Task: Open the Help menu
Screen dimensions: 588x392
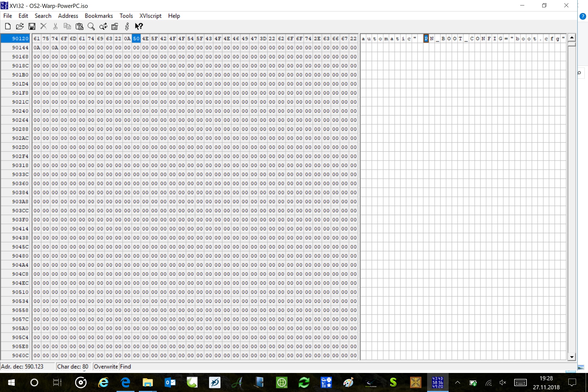Action: [174, 16]
